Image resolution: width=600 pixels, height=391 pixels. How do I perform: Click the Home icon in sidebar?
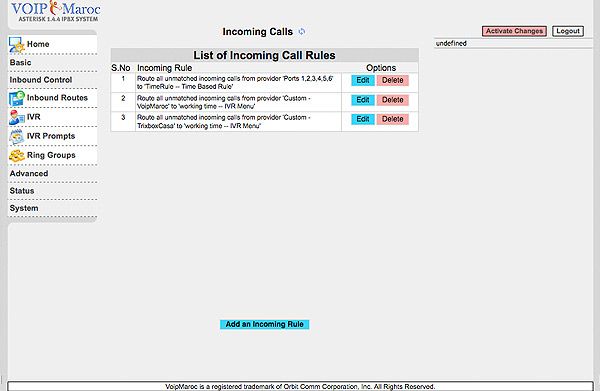point(17,45)
